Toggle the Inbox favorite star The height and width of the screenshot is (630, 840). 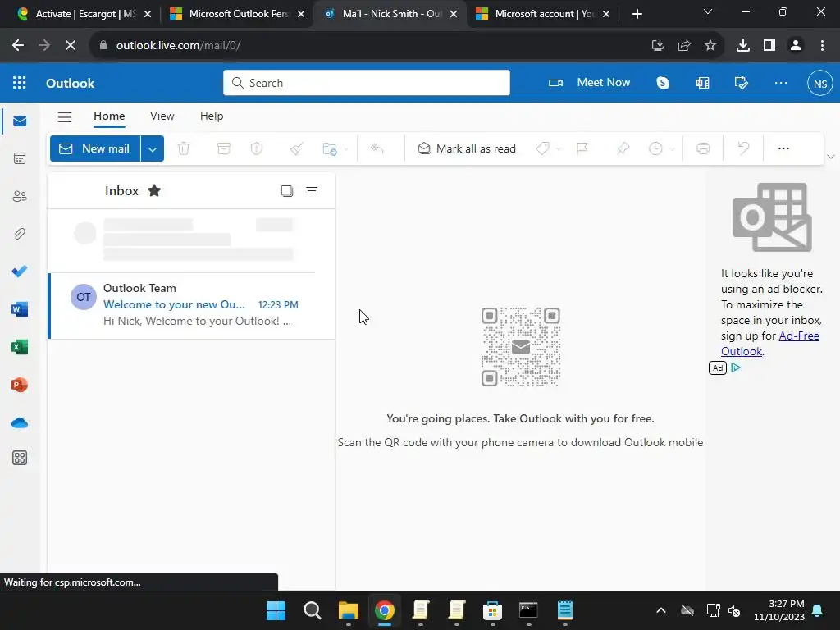click(x=154, y=190)
